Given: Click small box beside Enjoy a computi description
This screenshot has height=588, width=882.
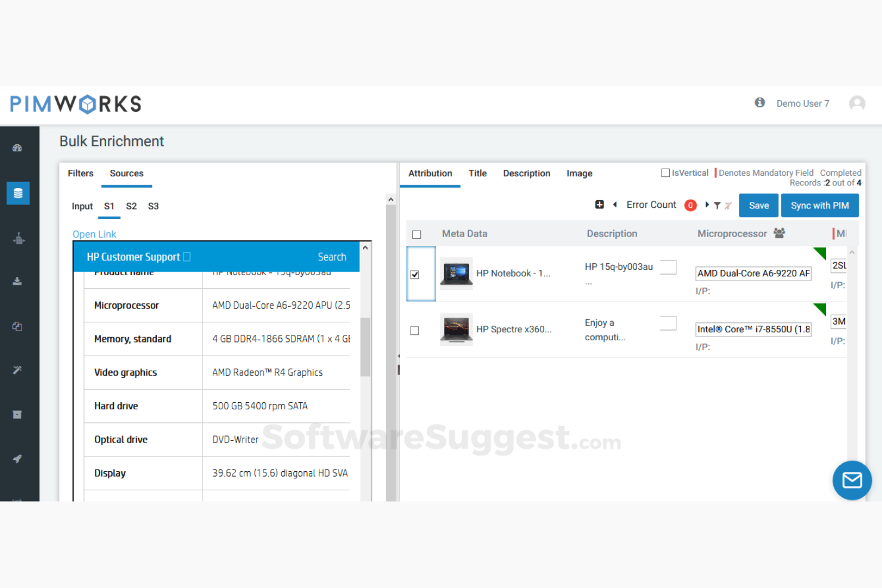Looking at the screenshot, I should coord(668,323).
